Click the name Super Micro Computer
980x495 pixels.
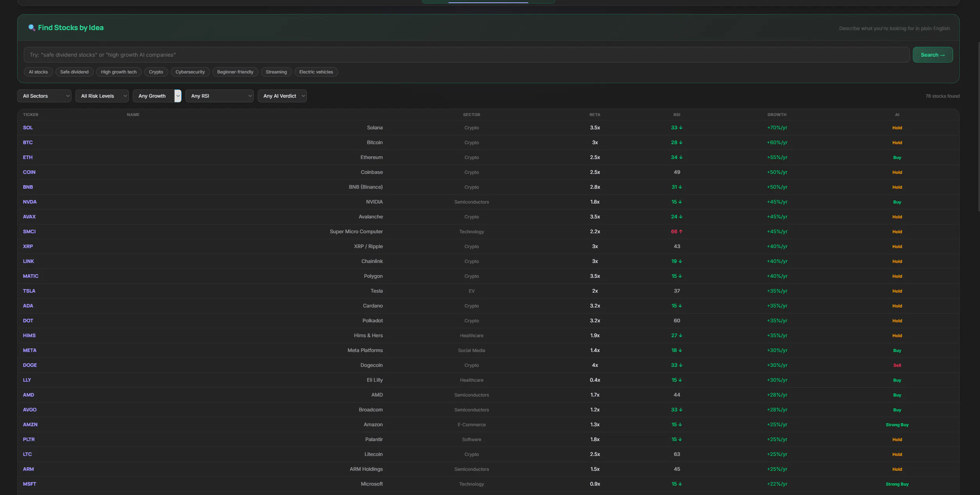point(356,232)
